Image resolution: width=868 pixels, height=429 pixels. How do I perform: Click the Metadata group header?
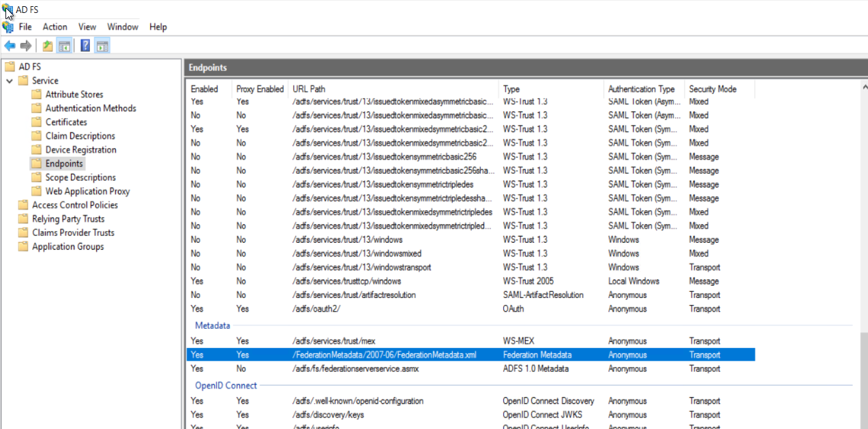213,325
